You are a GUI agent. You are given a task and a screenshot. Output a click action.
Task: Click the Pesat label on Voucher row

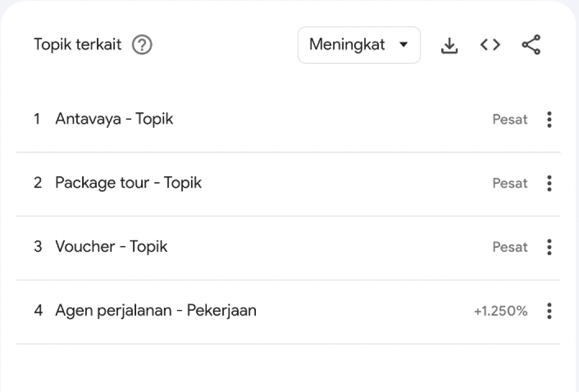[510, 247]
